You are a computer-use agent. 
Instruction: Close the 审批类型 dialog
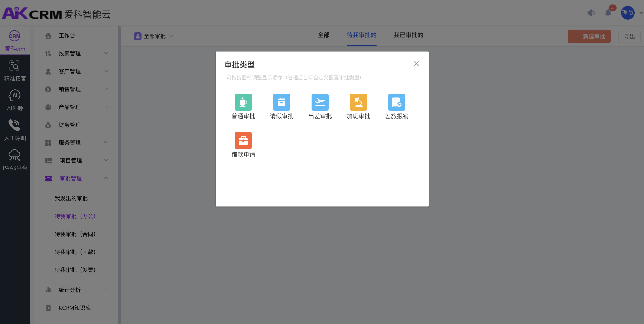pyautogui.click(x=416, y=64)
